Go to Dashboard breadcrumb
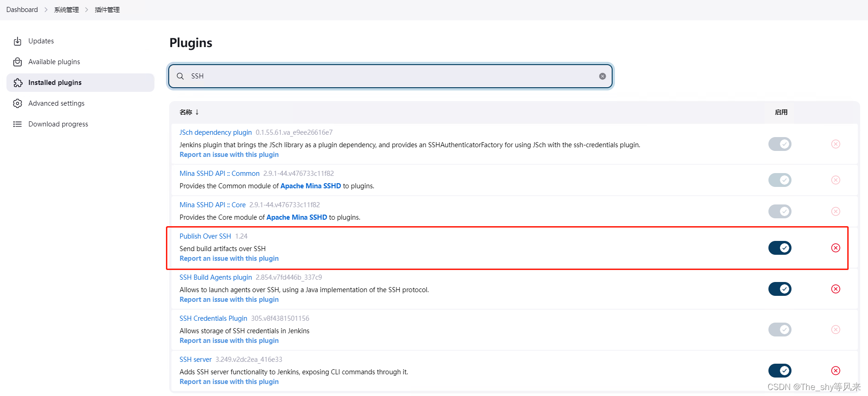Screen dimensions: 868x396 22,10
